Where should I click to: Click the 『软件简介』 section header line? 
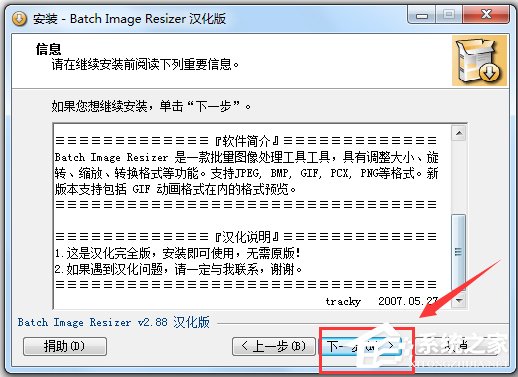click(x=246, y=141)
